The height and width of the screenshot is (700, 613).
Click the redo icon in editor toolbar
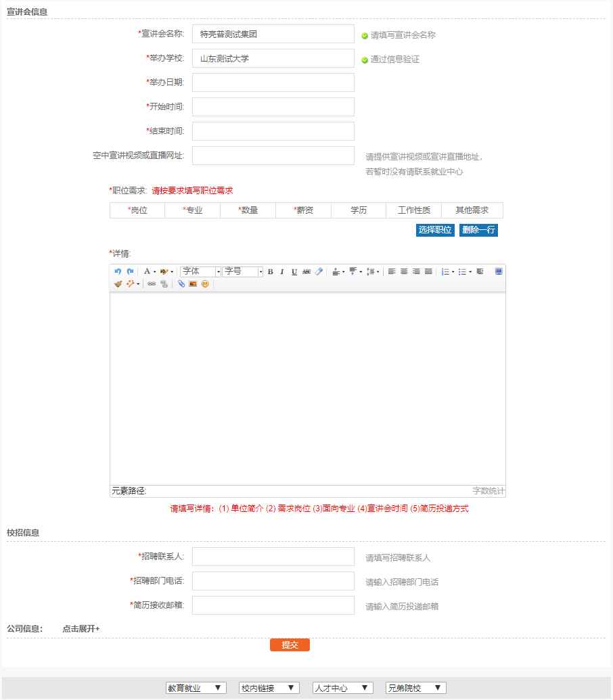tap(130, 271)
